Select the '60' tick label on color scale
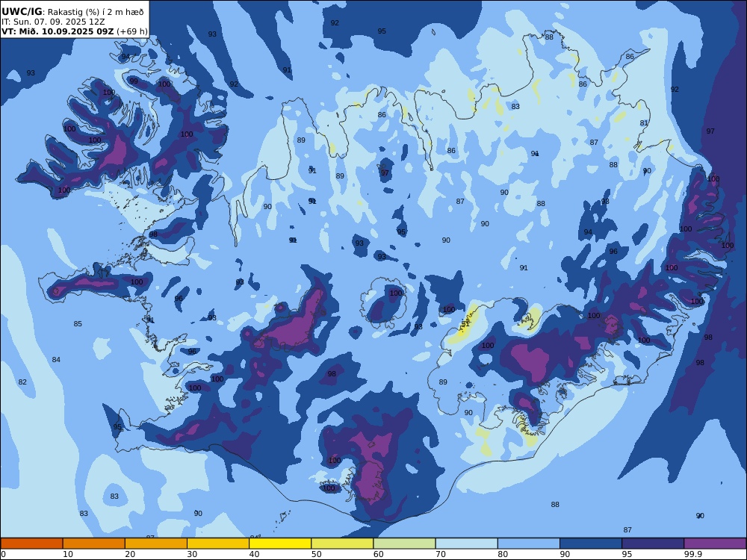Viewport: 747px width, 560px height. coord(378,554)
